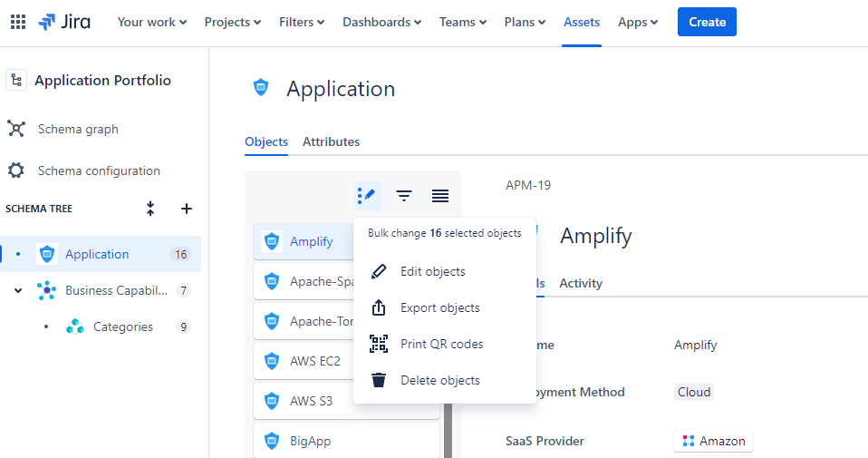Click the Schema configuration gear icon

pyautogui.click(x=16, y=171)
